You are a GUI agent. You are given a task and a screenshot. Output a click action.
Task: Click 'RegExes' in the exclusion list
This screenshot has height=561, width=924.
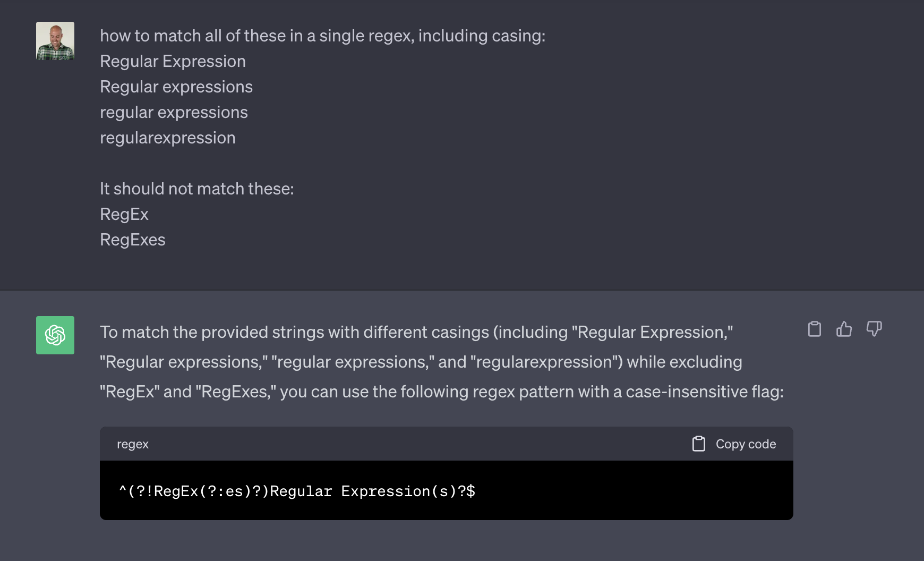tap(132, 240)
